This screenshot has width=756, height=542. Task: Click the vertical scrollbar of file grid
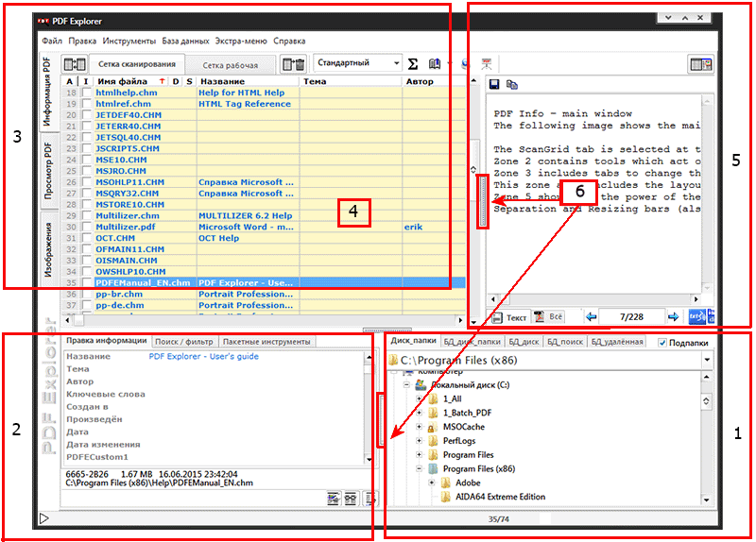(473, 201)
